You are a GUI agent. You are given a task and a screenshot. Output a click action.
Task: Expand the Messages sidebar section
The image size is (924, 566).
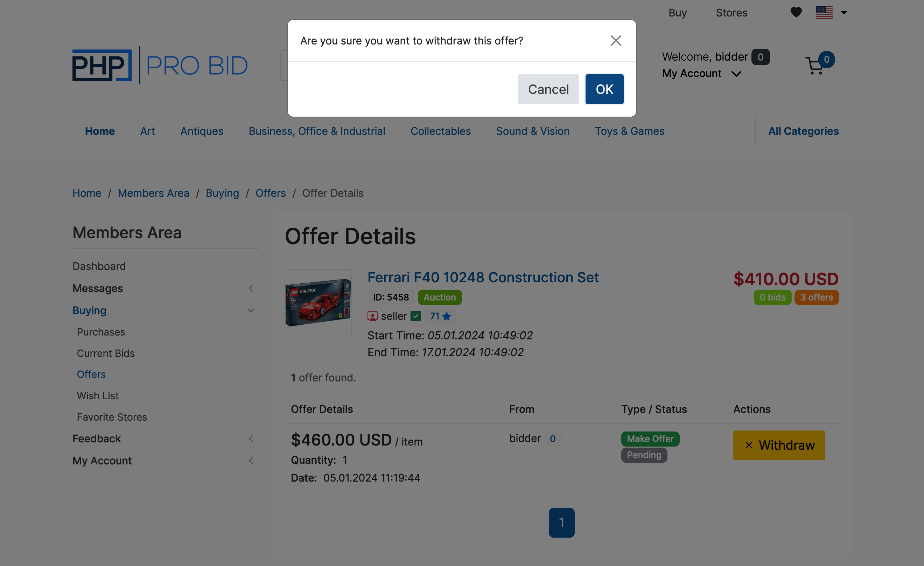click(251, 288)
